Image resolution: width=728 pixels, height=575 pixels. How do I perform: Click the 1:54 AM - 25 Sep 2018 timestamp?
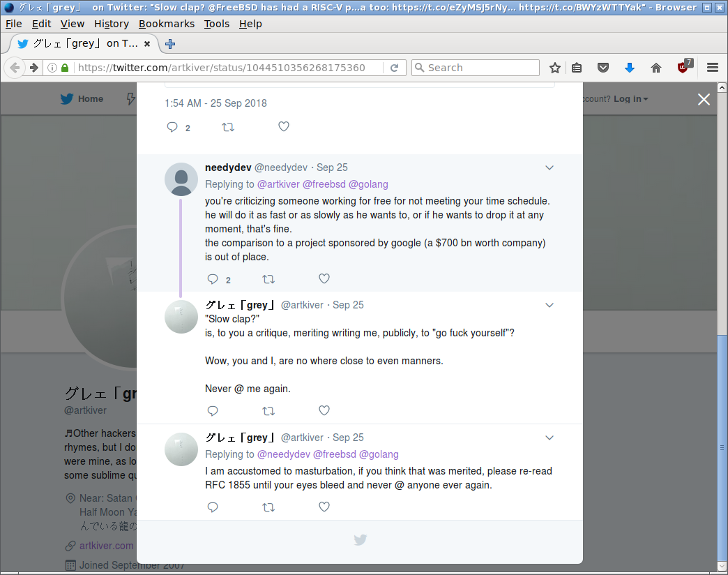216,103
